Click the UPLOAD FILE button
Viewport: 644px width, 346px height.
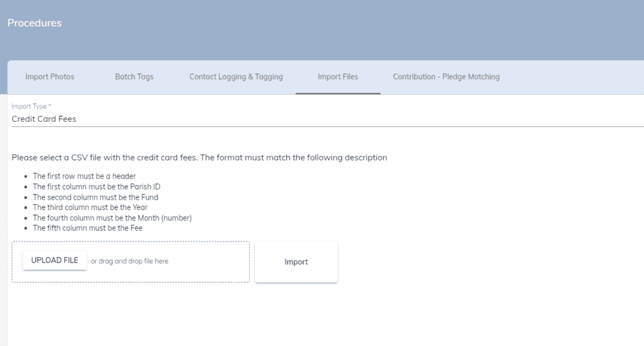[x=55, y=260]
